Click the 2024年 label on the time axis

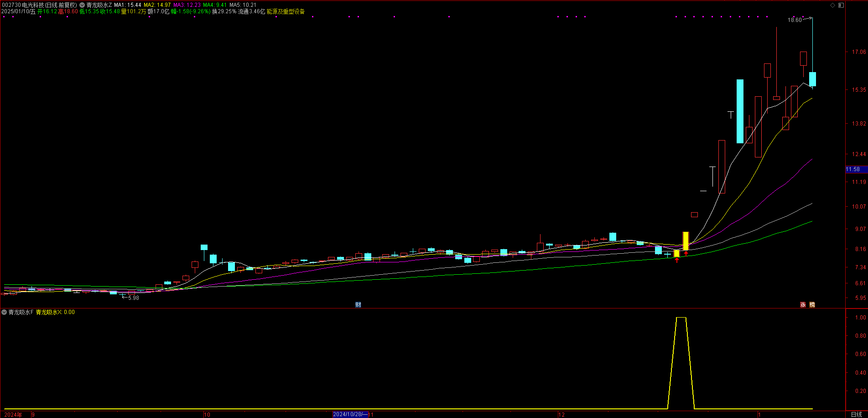pos(13,414)
